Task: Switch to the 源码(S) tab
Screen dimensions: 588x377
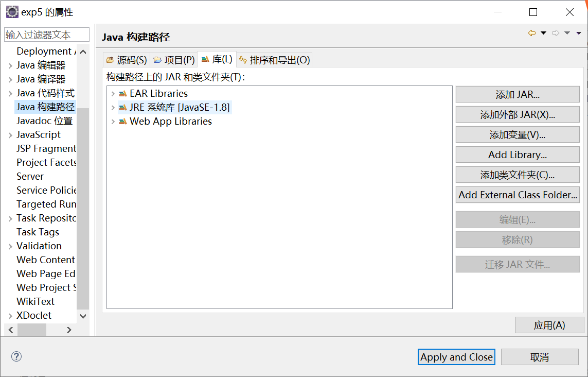Action: click(127, 60)
